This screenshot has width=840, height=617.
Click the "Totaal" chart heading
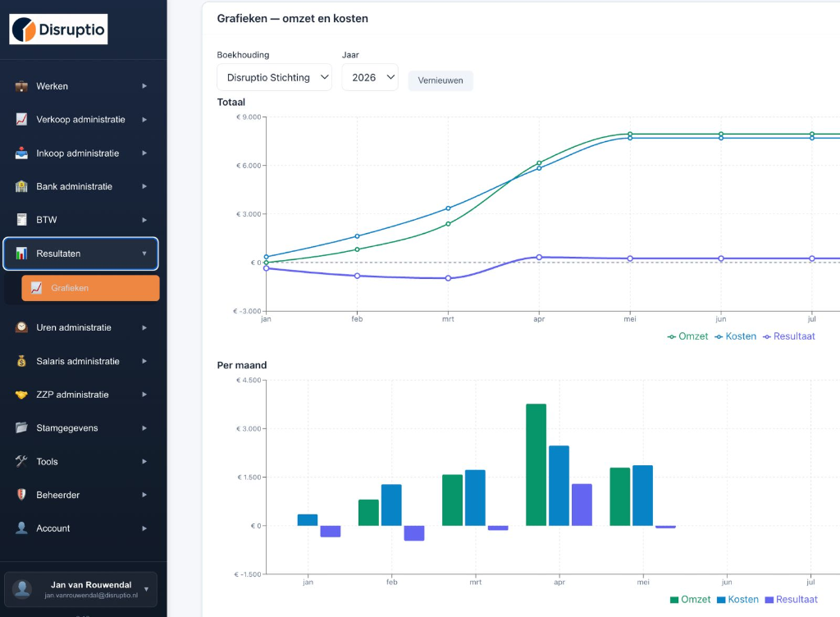point(231,102)
